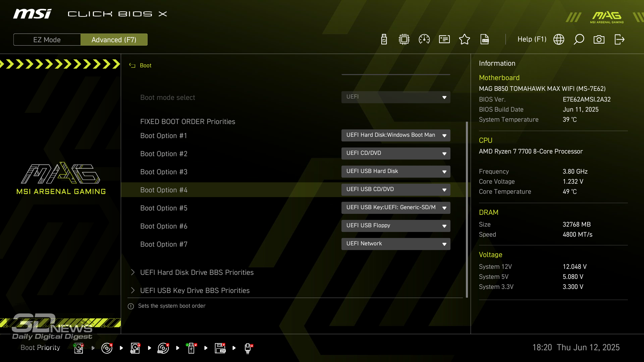The height and width of the screenshot is (362, 644).
Task: Open Boot Option #6 UEFI USB Floppy dropdown
Action: pyautogui.click(x=396, y=226)
